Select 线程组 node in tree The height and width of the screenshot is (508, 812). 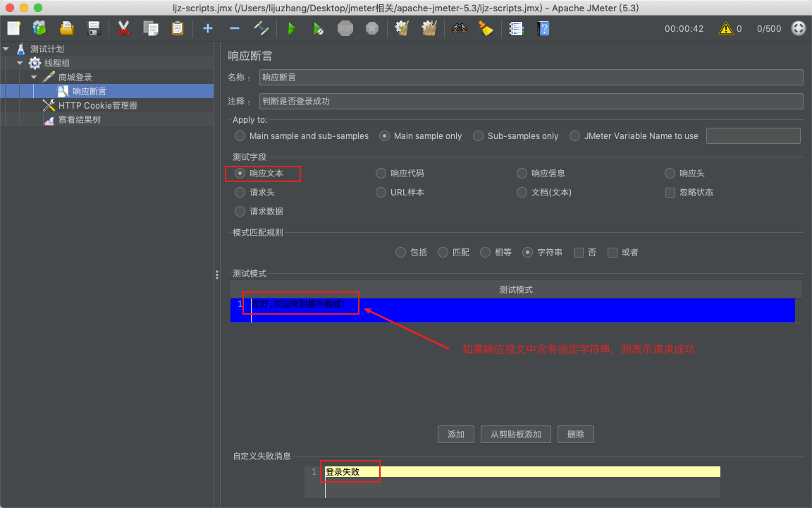[x=56, y=64]
